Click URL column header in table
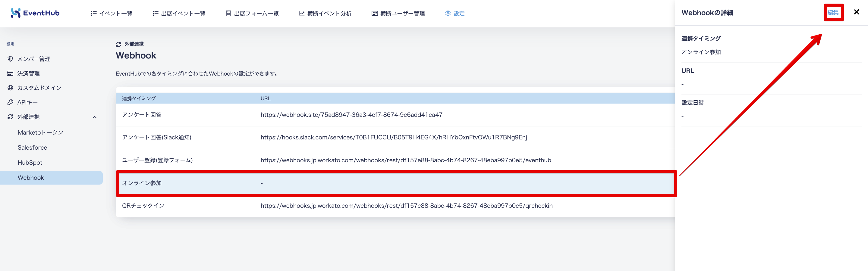The image size is (868, 271). click(266, 98)
